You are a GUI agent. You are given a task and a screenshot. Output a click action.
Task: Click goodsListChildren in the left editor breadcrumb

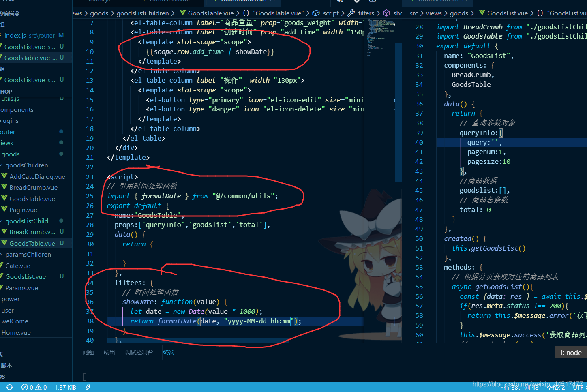(x=143, y=13)
